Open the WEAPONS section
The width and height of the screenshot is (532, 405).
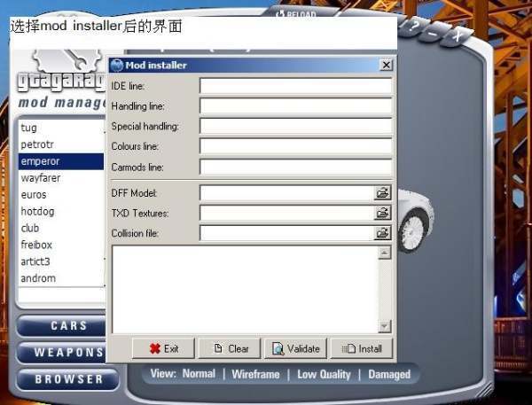pyautogui.click(x=62, y=353)
